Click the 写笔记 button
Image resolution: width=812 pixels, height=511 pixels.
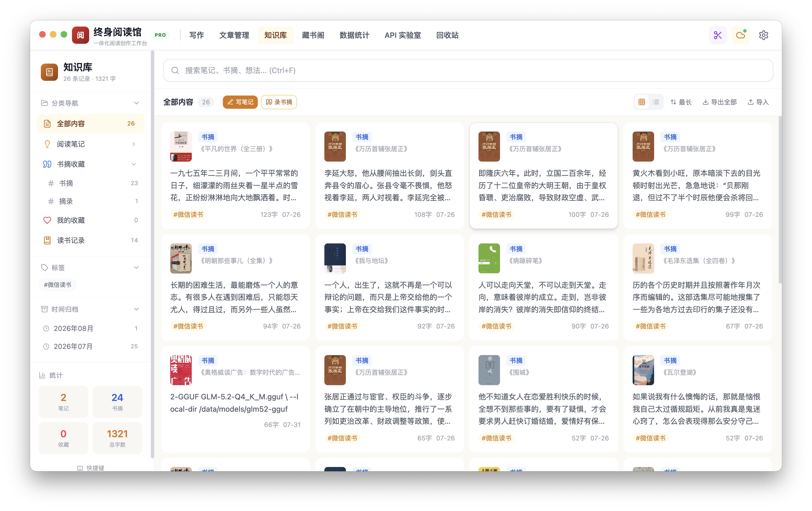point(240,102)
